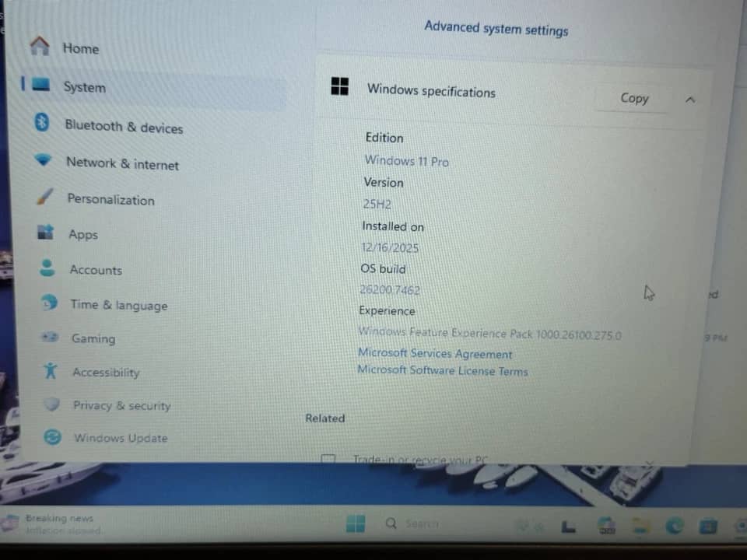Select the Windows 11 Pro edition text

pos(407,161)
